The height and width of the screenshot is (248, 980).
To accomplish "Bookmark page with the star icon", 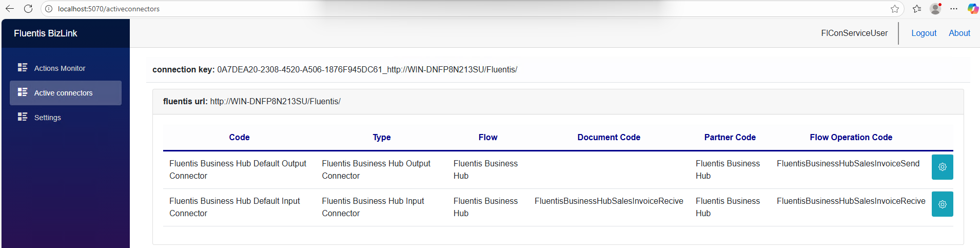I will 895,9.
